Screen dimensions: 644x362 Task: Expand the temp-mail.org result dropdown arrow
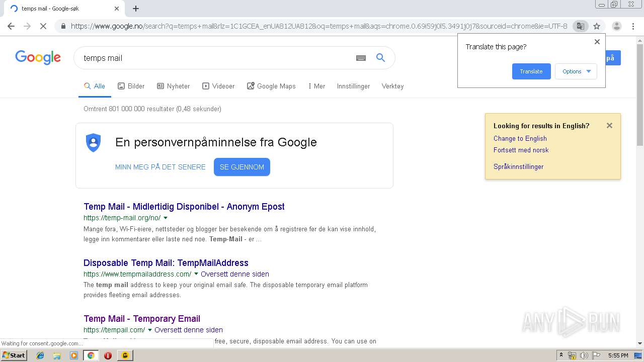[166, 218]
